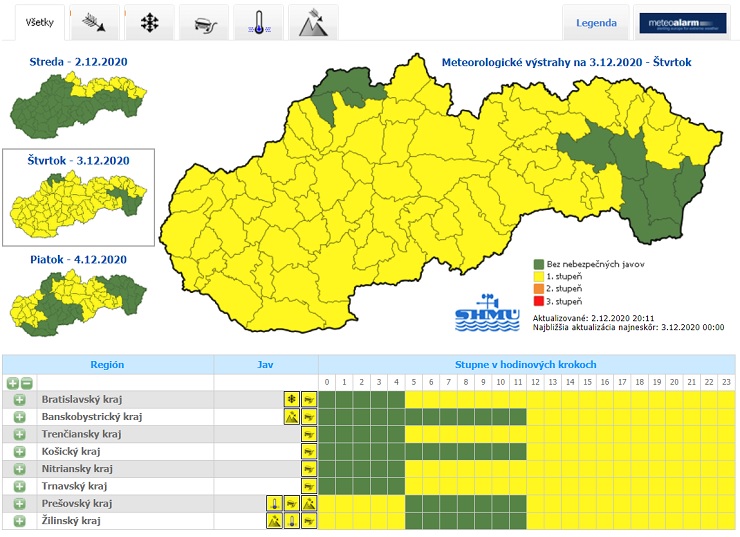Viewport: 740px width, 537px height.
Task: Click the mountain icon in Banskobystrický kraj row
Action: click(291, 417)
